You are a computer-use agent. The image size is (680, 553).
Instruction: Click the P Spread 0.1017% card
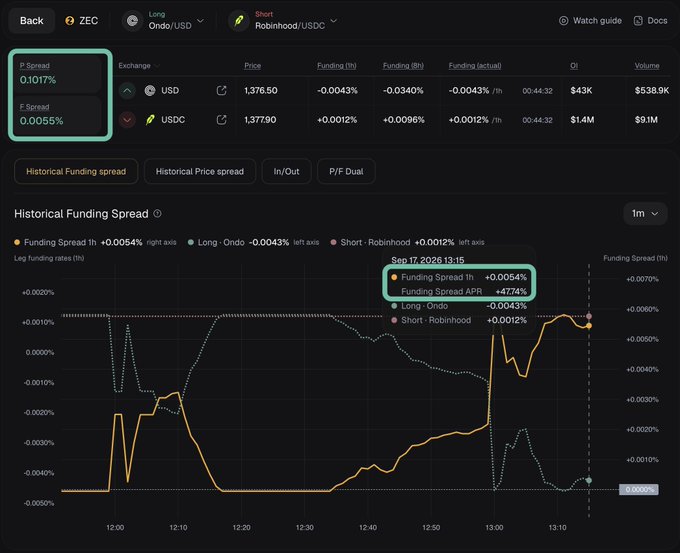59,73
